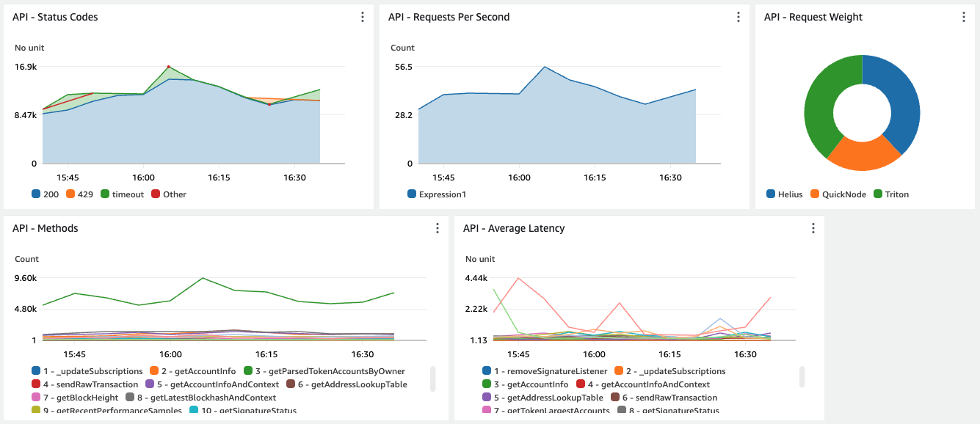Click the 4.80k axis label in Methods
Viewport: 980px width, 424px height.
pyautogui.click(x=26, y=309)
